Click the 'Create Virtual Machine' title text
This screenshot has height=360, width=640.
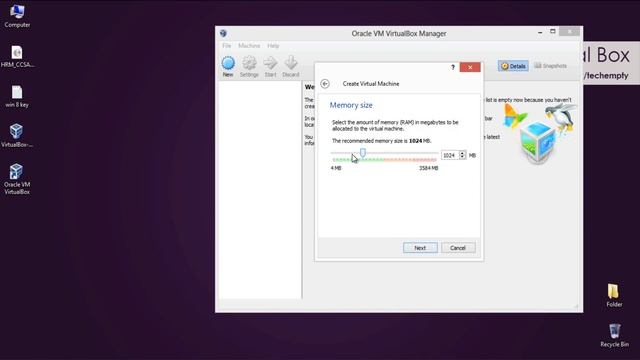point(371,84)
